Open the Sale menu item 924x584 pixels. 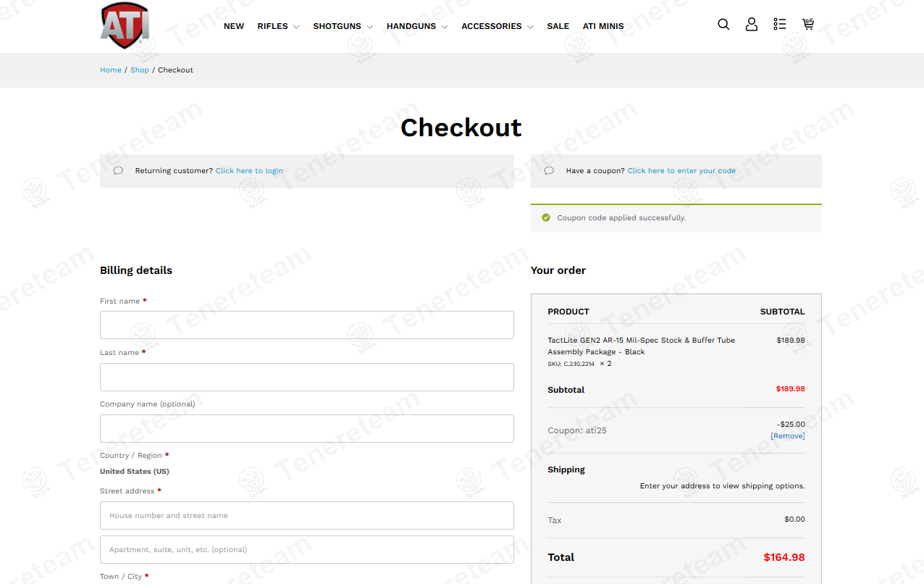(558, 26)
